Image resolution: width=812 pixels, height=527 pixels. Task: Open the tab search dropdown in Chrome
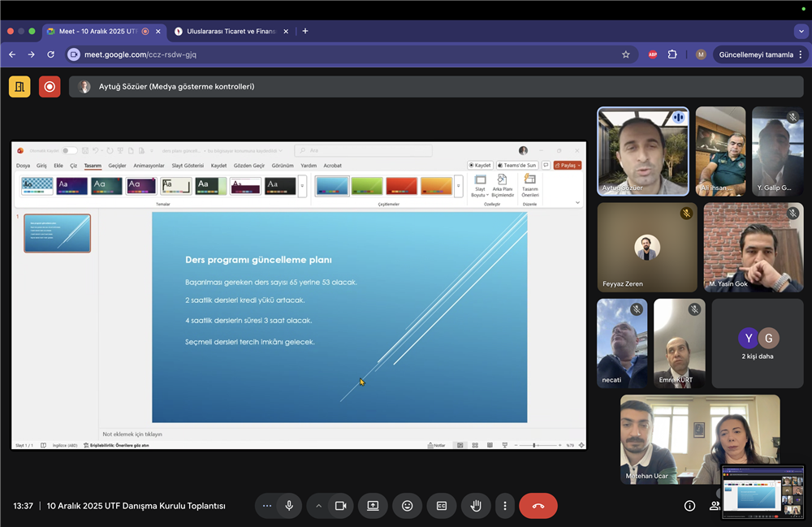(801, 31)
